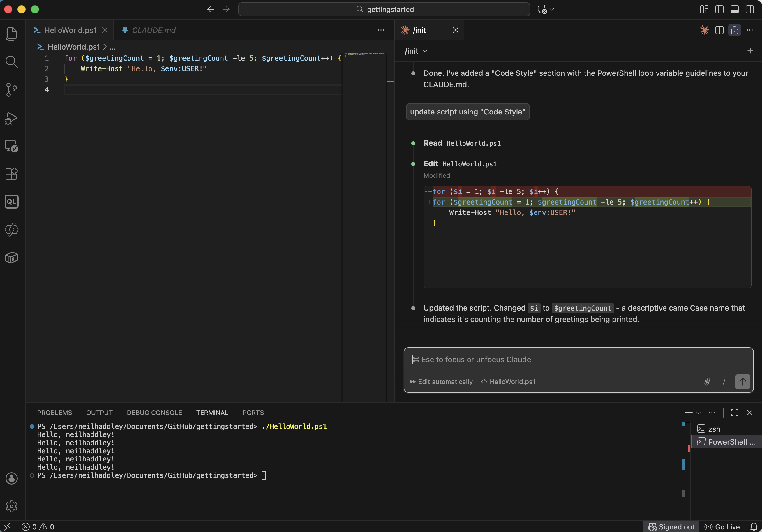Expand the /init conversation dropdown
Screen dimensions: 762x532
pos(426,51)
